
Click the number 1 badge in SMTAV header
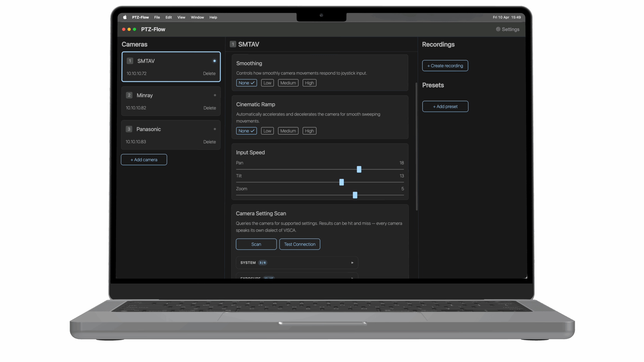pos(233,44)
